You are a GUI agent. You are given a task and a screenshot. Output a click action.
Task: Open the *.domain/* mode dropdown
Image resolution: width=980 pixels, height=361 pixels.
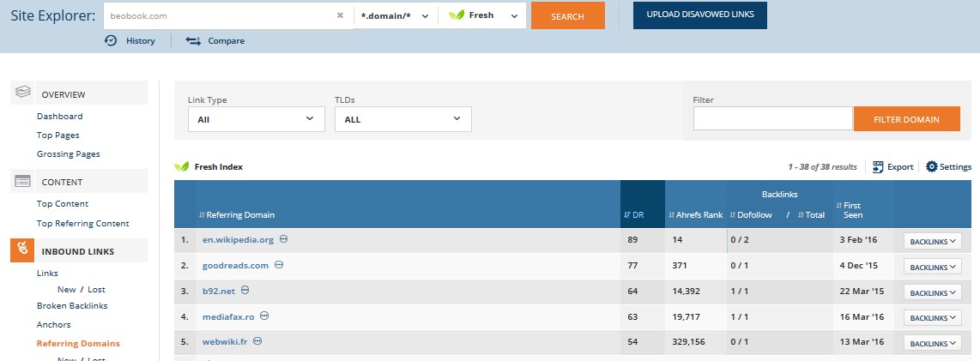[x=395, y=15]
